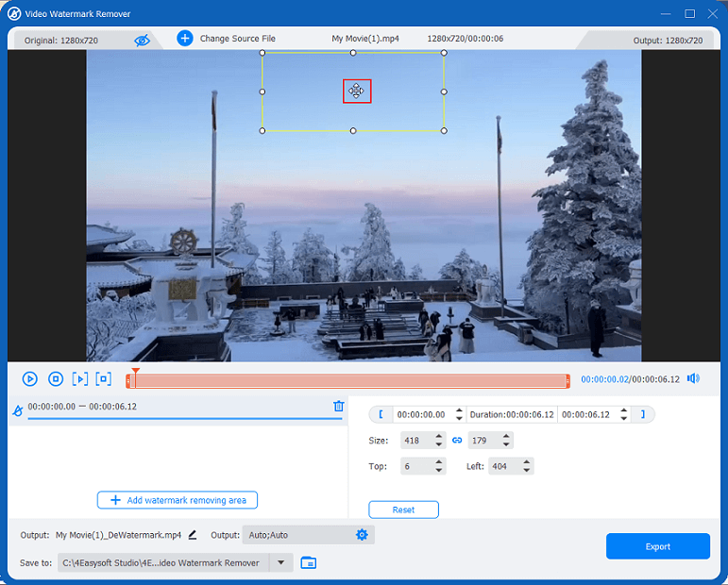728x585 pixels.
Task: Click the orange playhead marker on timeline
Action: coord(136,373)
